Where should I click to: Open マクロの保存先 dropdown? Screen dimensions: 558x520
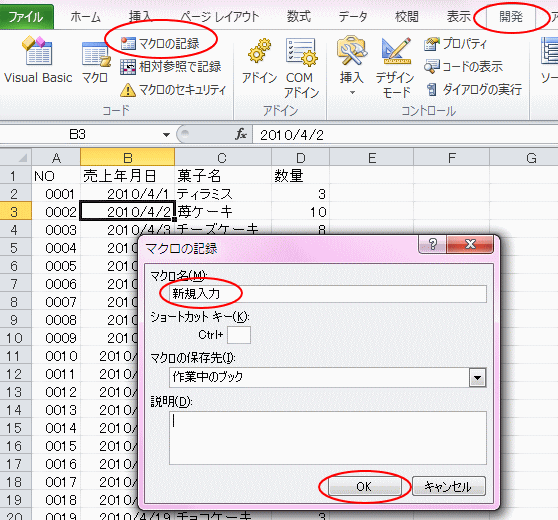coord(477,377)
